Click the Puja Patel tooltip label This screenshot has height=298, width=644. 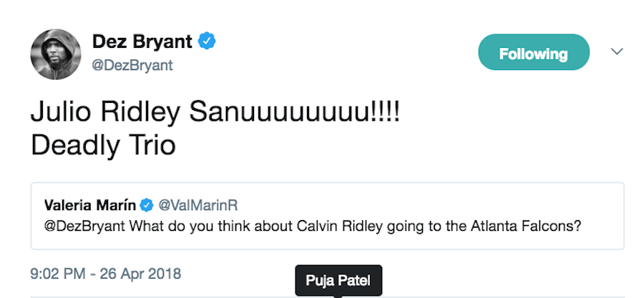point(338,280)
